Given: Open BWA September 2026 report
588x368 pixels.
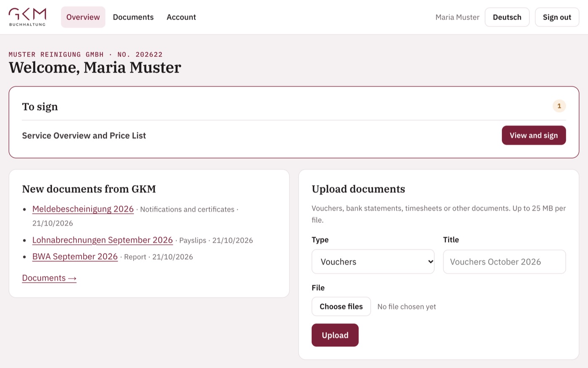Looking at the screenshot, I should click(x=75, y=257).
